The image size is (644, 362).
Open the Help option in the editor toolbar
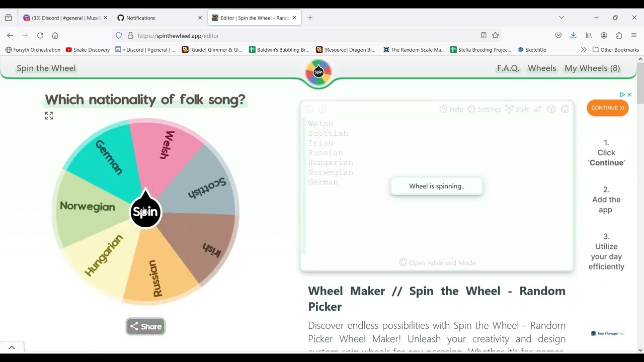point(451,109)
